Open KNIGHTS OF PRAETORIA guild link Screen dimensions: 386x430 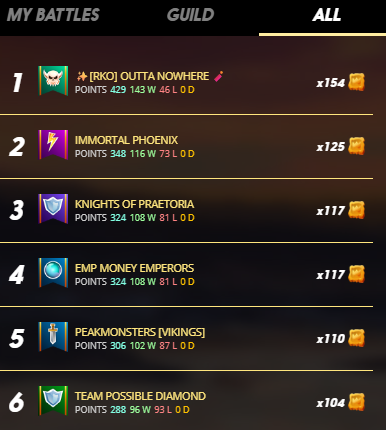pos(134,204)
